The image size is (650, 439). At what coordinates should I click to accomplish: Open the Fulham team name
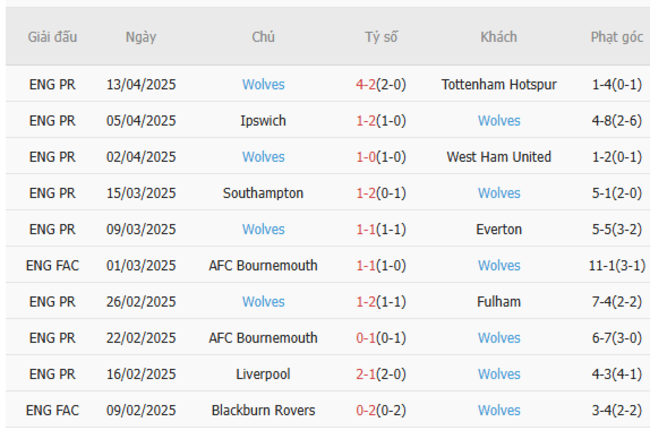pos(499,302)
